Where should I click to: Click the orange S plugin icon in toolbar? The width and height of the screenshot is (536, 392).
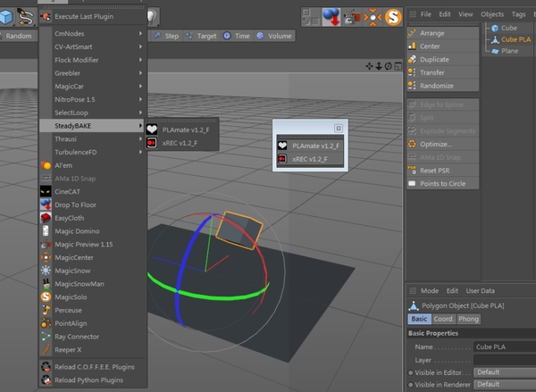pyautogui.click(x=392, y=15)
